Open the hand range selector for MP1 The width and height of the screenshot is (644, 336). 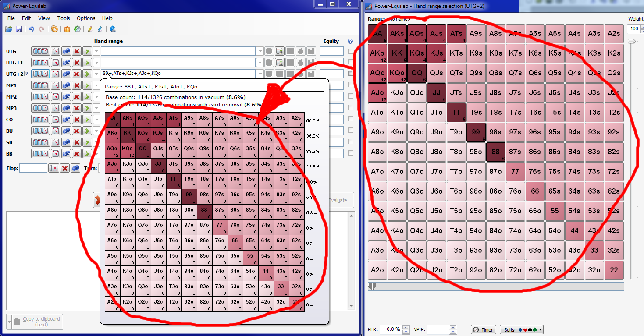coord(40,85)
